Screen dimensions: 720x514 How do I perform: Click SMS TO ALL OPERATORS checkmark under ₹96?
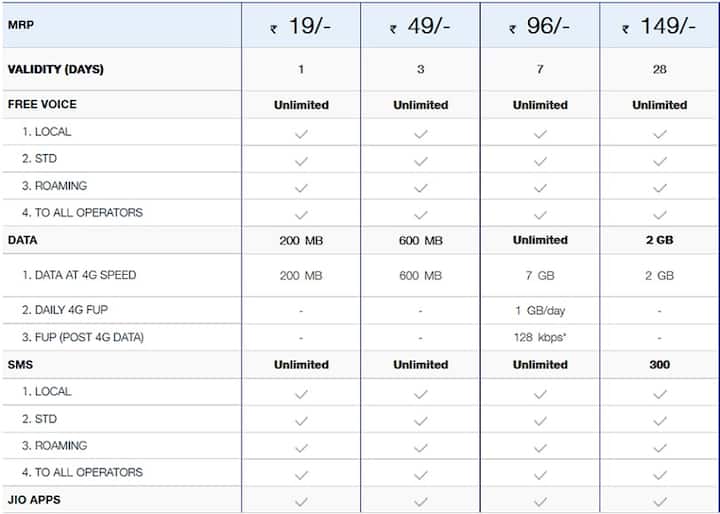(540, 474)
